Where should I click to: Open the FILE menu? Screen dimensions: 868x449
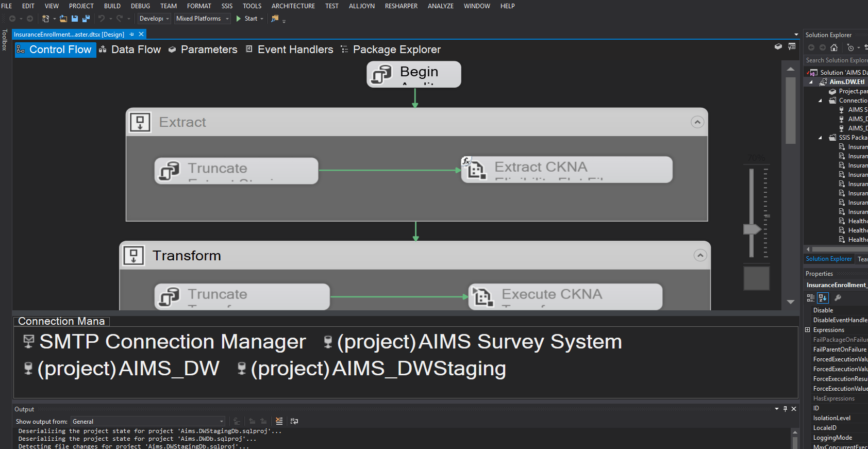tap(7, 6)
